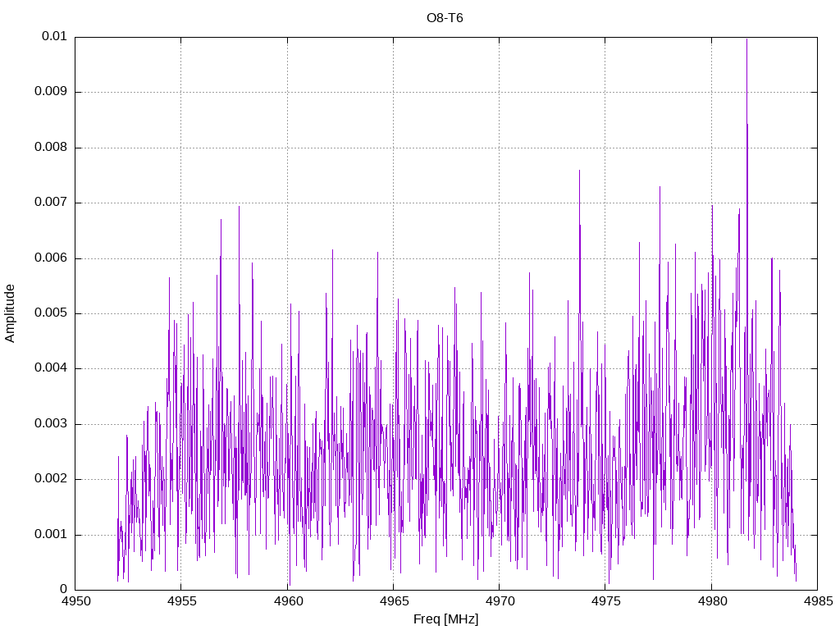Select the 0.001 amplitude tick label
Screen dimensions: 840x630
pos(51,535)
